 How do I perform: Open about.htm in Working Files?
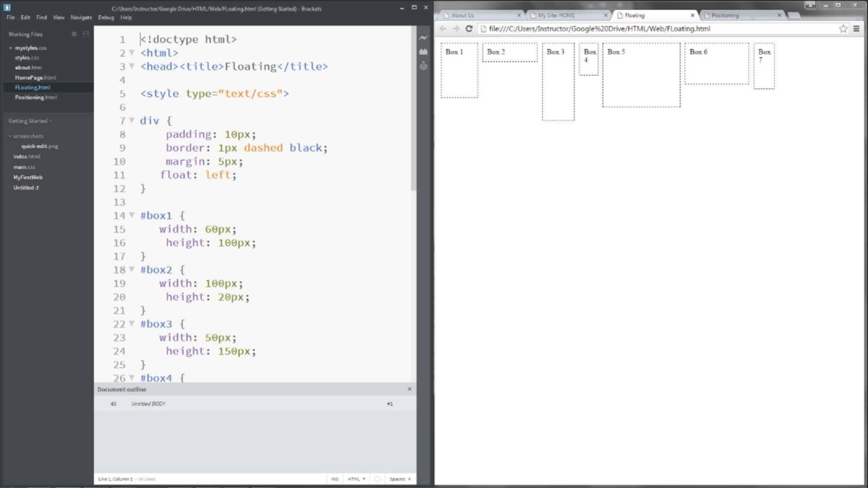click(28, 68)
